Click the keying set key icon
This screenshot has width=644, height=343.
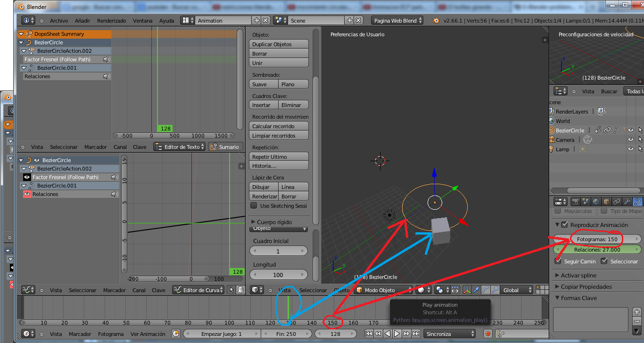[x=500, y=334]
